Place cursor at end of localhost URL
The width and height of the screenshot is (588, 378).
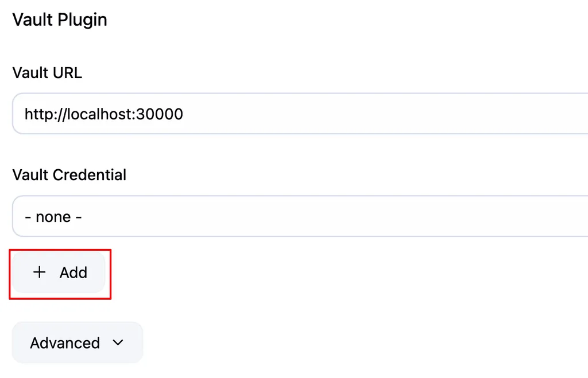point(183,114)
